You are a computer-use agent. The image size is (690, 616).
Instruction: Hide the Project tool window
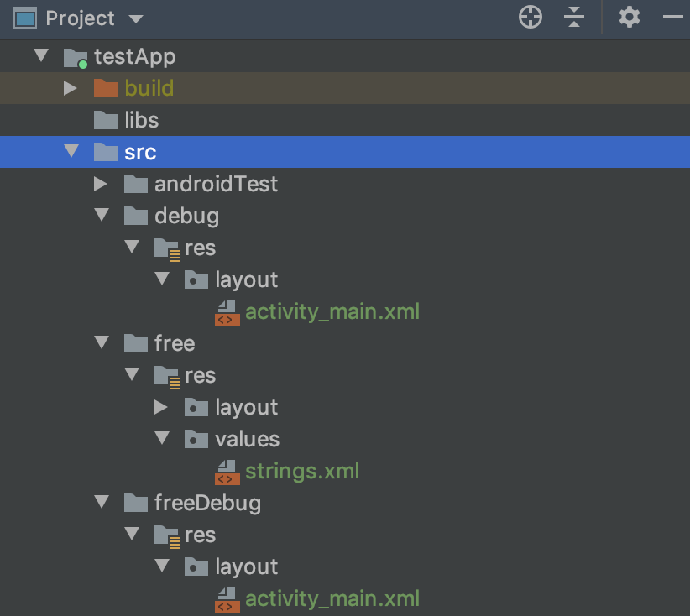[x=673, y=18]
